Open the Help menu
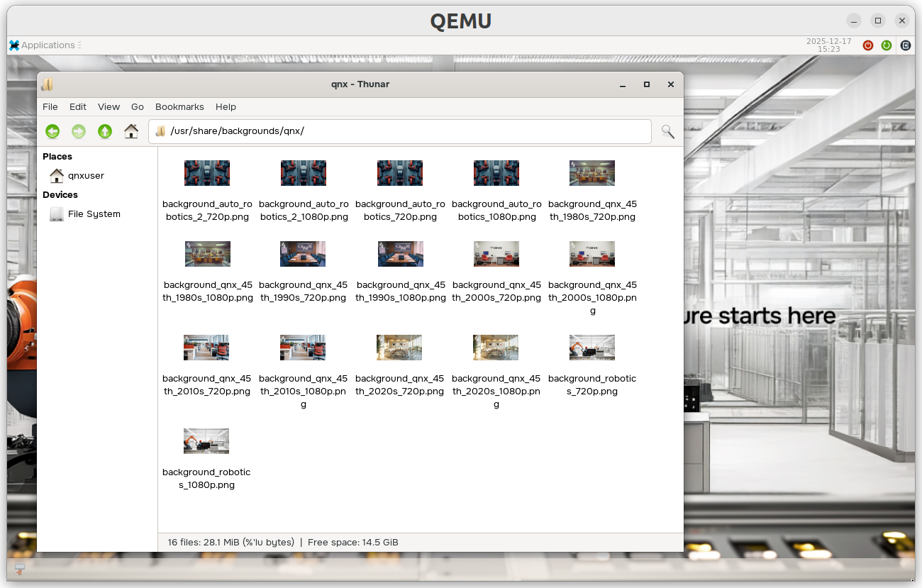 [226, 107]
